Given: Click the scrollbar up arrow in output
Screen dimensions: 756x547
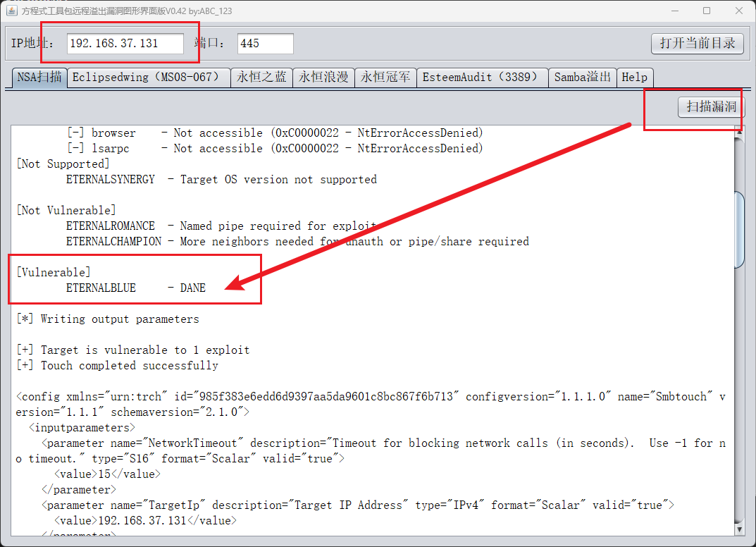Looking at the screenshot, I should pos(739,131).
